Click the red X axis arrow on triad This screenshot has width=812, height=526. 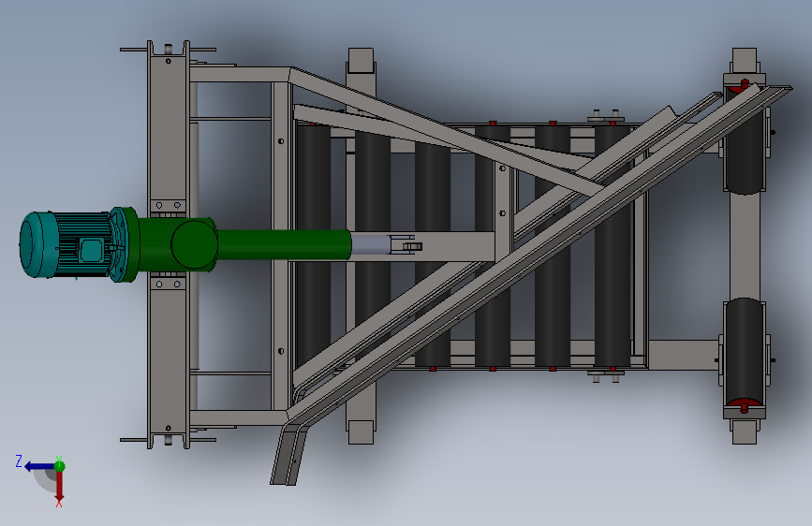pyautogui.click(x=60, y=488)
